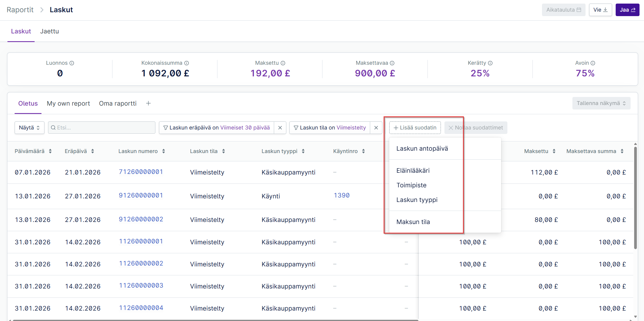Sort by Maksettu column sort arrows
This screenshot has height=321, width=644.
[554, 151]
